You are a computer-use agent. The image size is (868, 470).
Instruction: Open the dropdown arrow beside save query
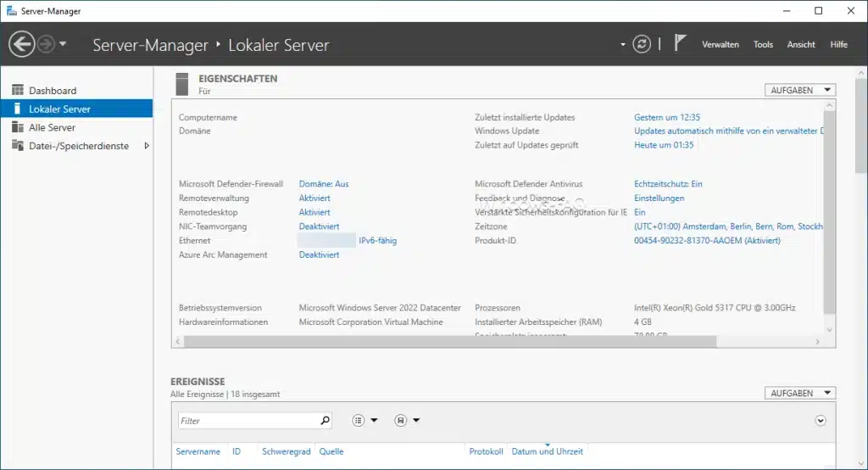(x=416, y=421)
